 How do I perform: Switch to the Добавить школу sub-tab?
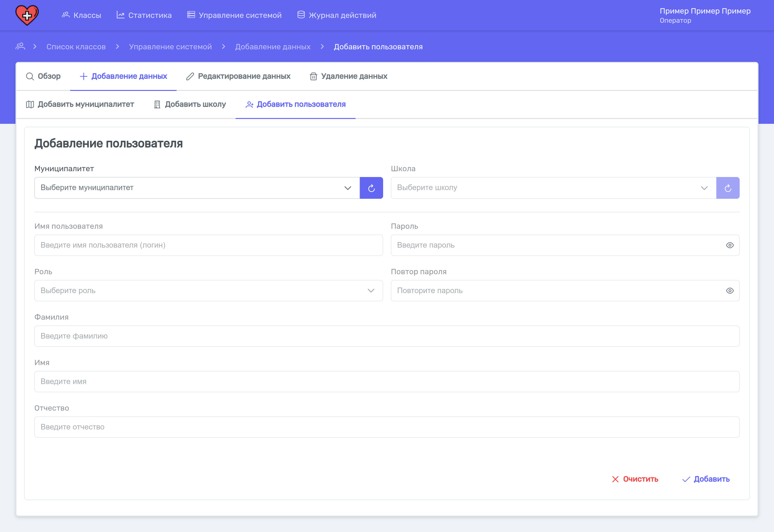190,104
